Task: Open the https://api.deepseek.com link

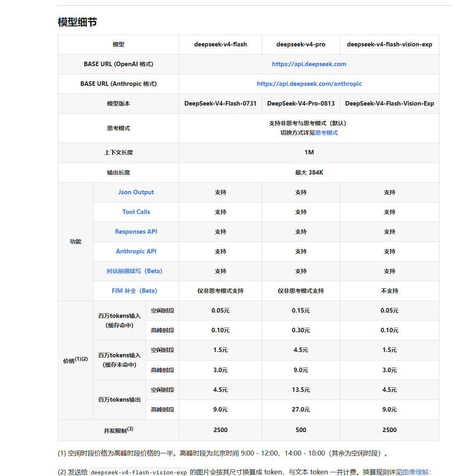Action: coord(309,64)
